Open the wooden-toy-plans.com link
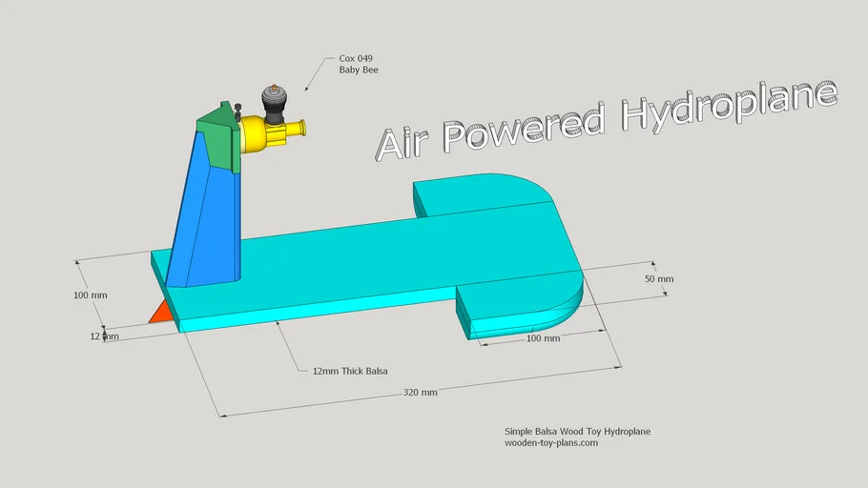Screen dimensions: 868x488 tap(550, 443)
